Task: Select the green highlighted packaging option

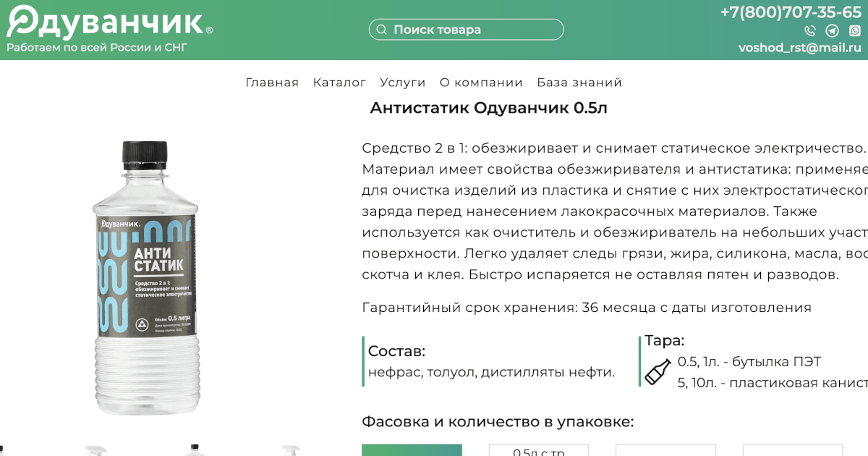Action: point(412,450)
